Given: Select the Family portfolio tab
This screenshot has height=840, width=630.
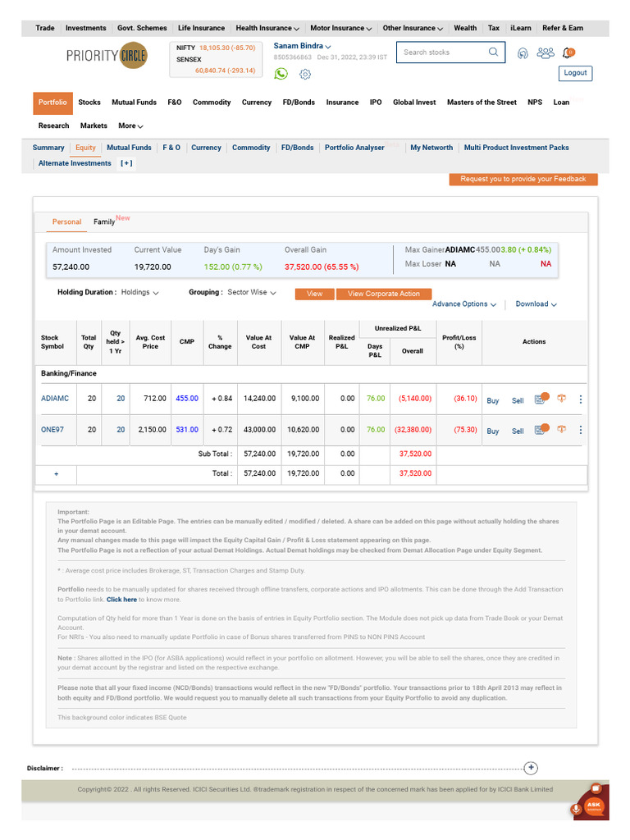Looking at the screenshot, I should 104,221.
